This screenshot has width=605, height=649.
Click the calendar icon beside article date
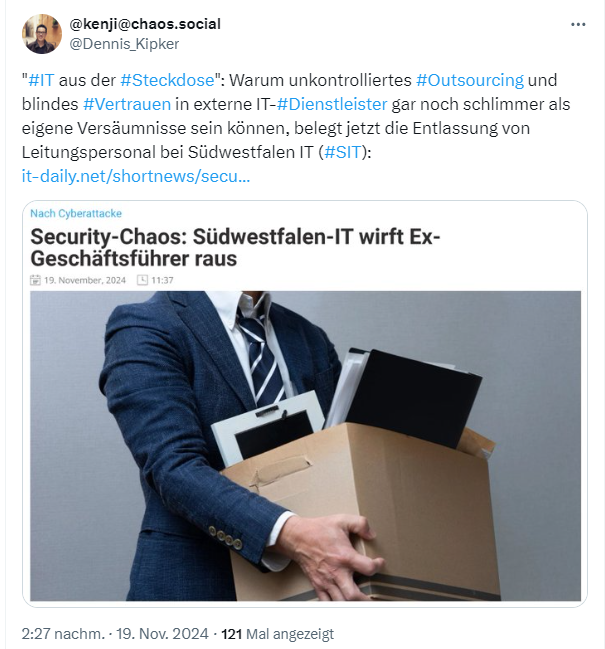coord(35,280)
